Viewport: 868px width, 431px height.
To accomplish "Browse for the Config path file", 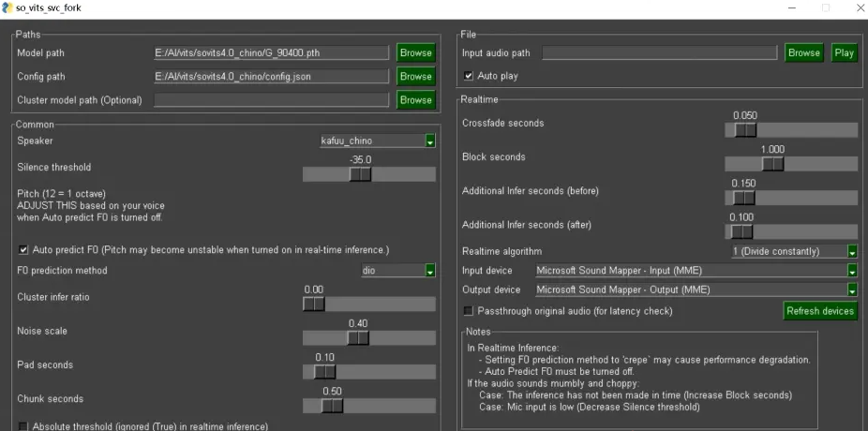I will pos(416,76).
